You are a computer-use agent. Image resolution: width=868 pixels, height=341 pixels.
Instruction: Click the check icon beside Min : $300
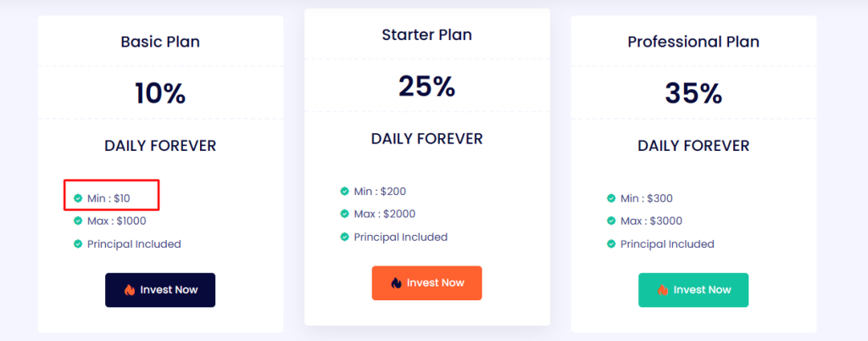pos(611,198)
